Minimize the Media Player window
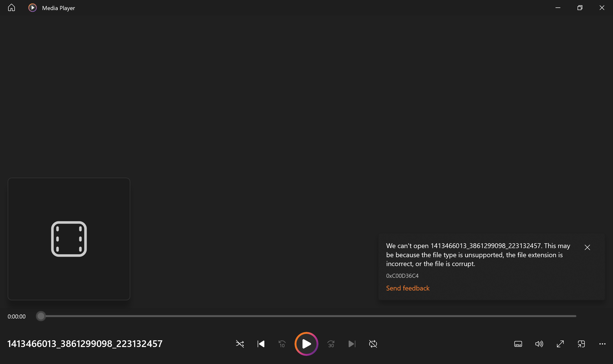 [558, 8]
